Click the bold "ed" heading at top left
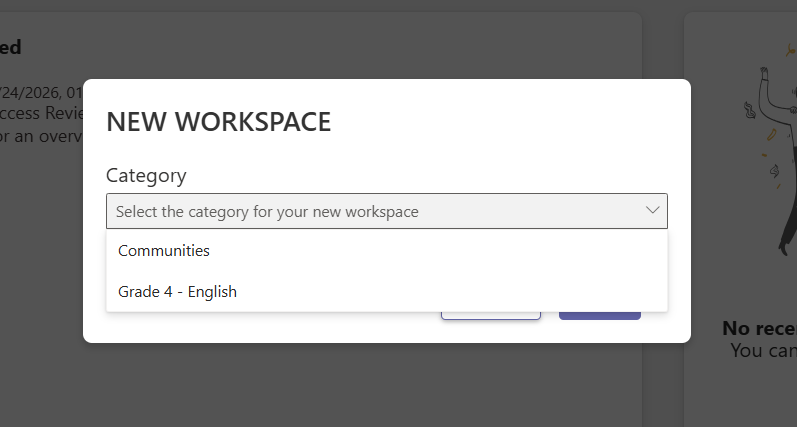Image resolution: width=797 pixels, height=427 pixels. (10, 47)
